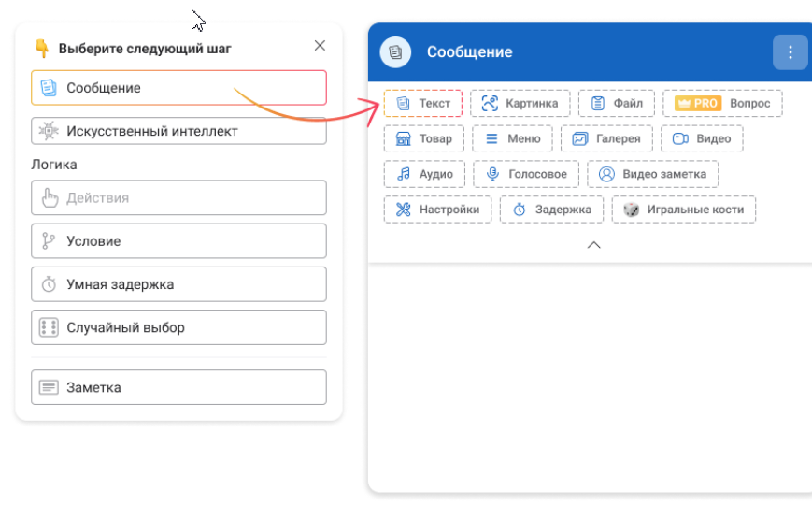Viewport: 812px width, 506px height.
Task: Add a Голосовое voice block
Action: (x=526, y=174)
